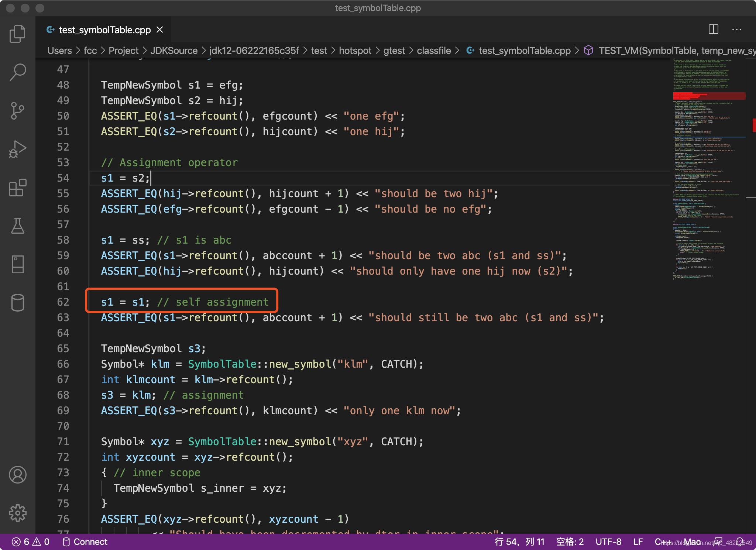The image size is (756, 550).
Task: Change indentation setting (空格: 2)
Action: (x=570, y=542)
